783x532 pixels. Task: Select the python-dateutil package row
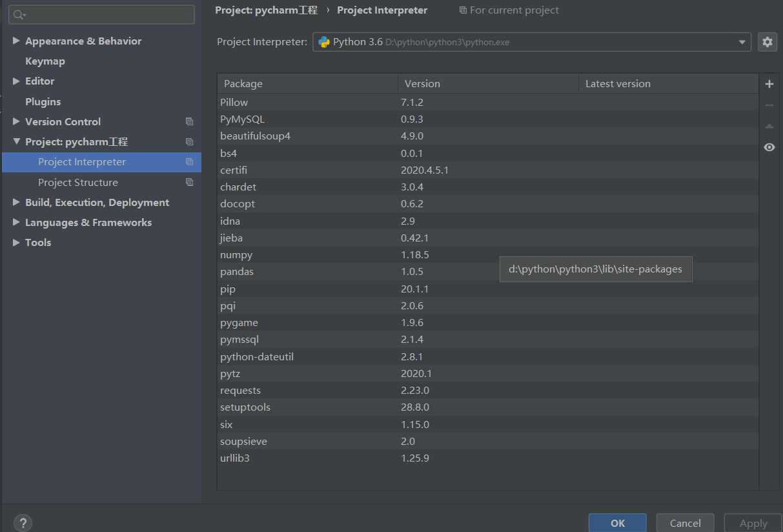[488, 356]
